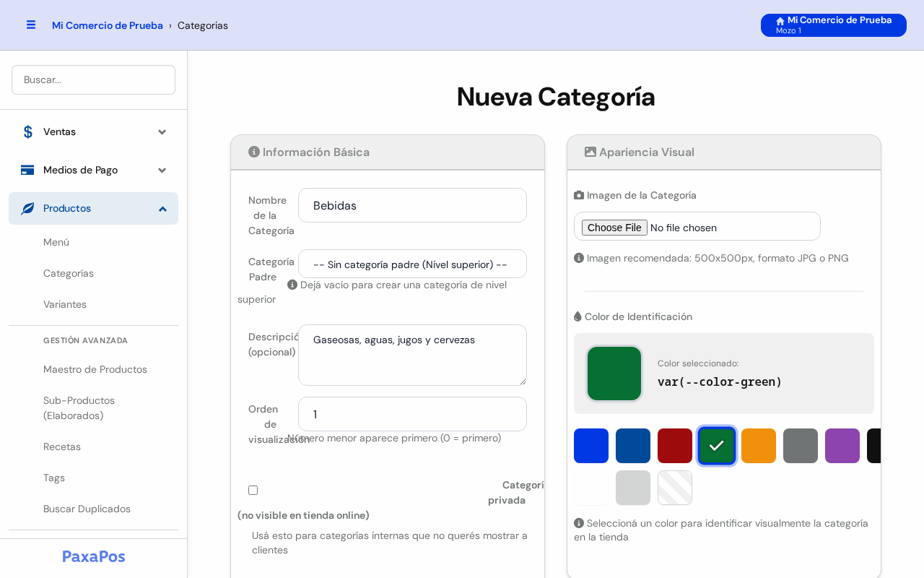Click the Orden de visualización field
The height and width of the screenshot is (578, 924).
412,414
